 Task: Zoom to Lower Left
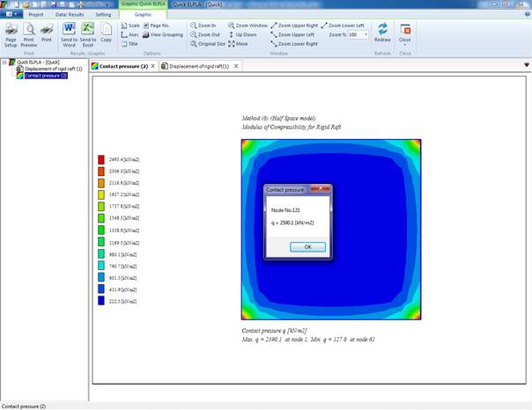click(343, 26)
